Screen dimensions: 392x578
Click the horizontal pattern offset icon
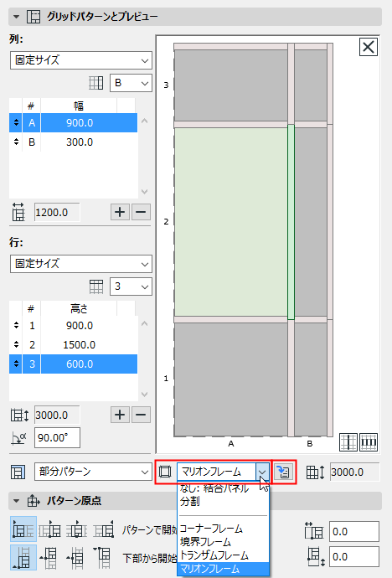click(313, 531)
